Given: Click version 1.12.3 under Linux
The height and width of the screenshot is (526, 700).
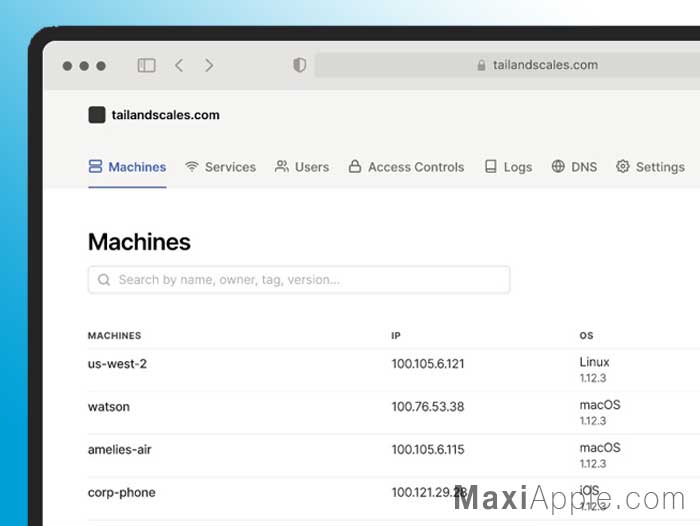Looking at the screenshot, I should (593, 378).
